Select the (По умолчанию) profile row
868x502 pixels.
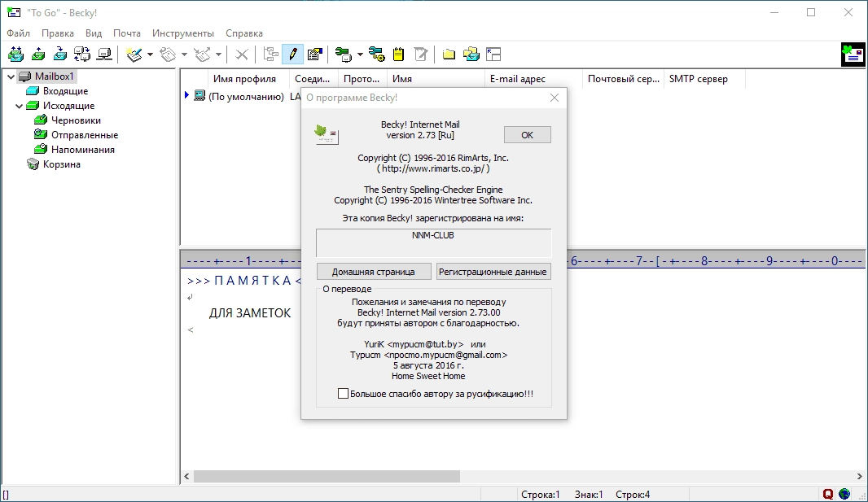[246, 96]
